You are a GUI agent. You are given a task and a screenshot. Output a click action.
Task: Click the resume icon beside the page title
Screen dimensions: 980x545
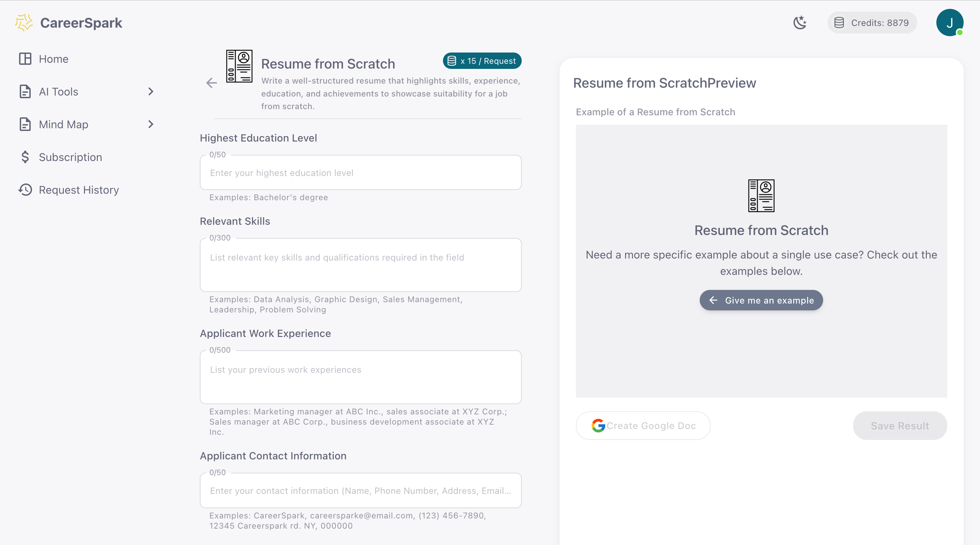239,66
